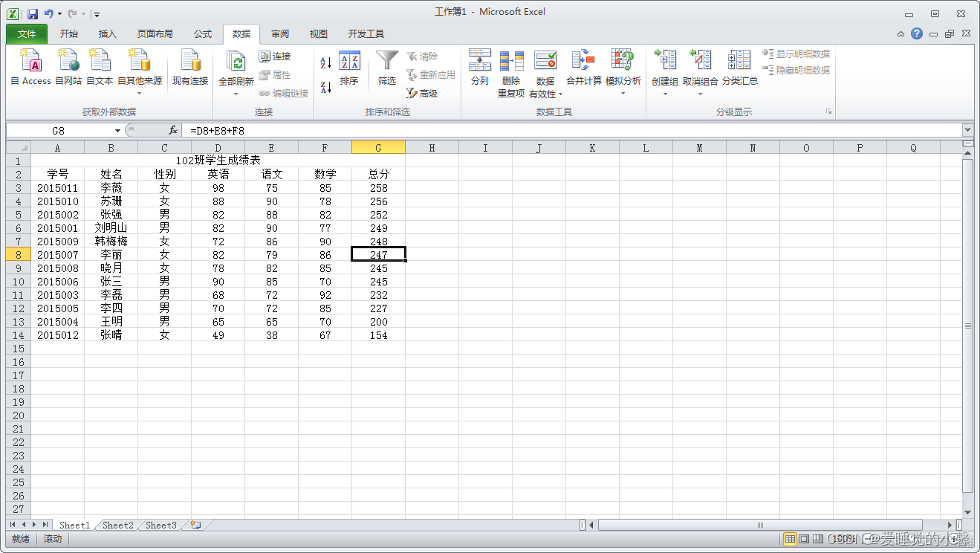This screenshot has height=553, width=980.
Task: Click Text to Columns (分列)
Action: pyautogui.click(x=480, y=68)
